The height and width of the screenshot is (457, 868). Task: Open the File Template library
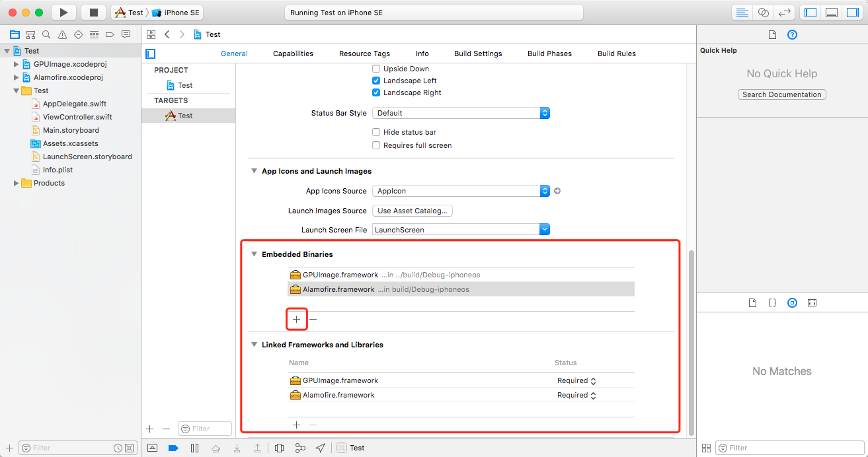pyautogui.click(x=752, y=303)
